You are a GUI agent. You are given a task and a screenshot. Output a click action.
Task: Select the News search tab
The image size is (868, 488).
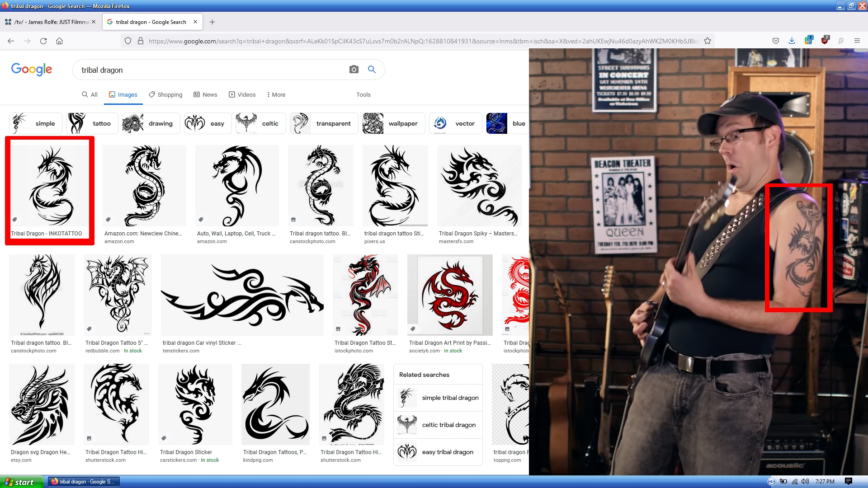pos(205,94)
